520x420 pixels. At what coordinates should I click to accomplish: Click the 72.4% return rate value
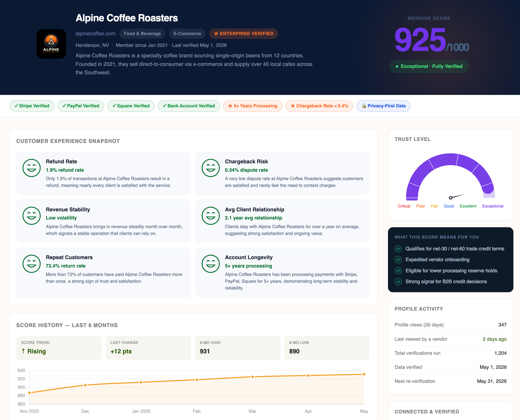65,266
